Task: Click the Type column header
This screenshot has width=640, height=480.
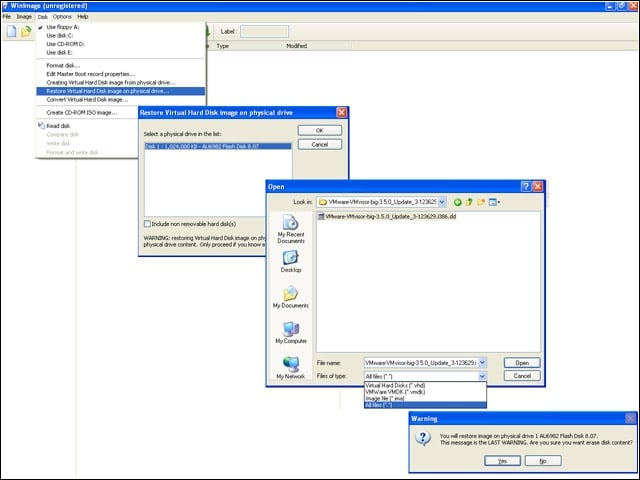Action: click(x=245, y=46)
